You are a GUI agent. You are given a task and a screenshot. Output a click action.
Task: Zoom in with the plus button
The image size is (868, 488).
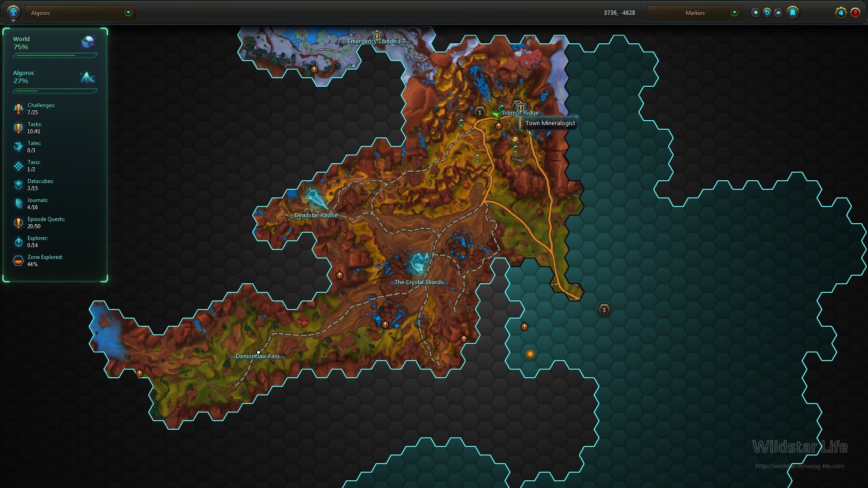coord(755,13)
